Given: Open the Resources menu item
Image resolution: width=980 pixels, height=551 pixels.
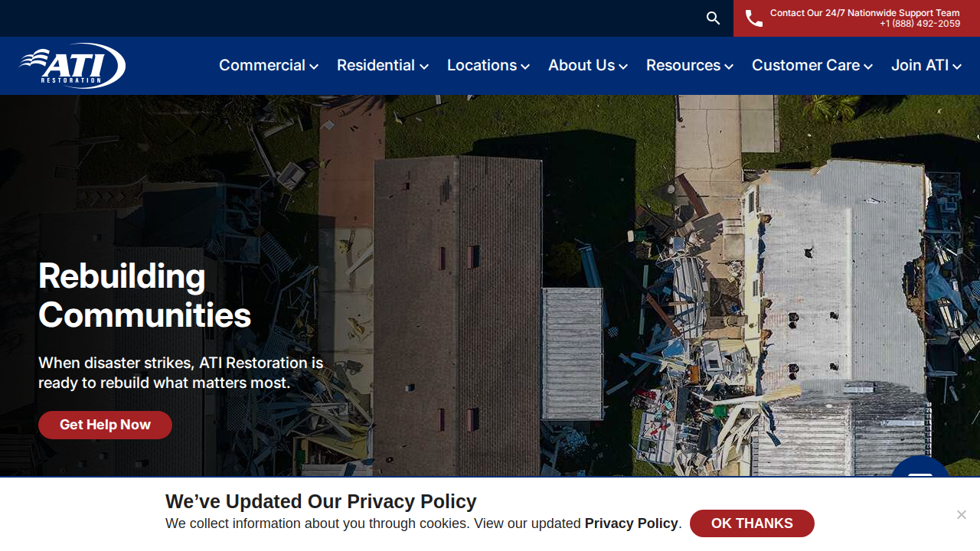Looking at the screenshot, I should pyautogui.click(x=683, y=65).
